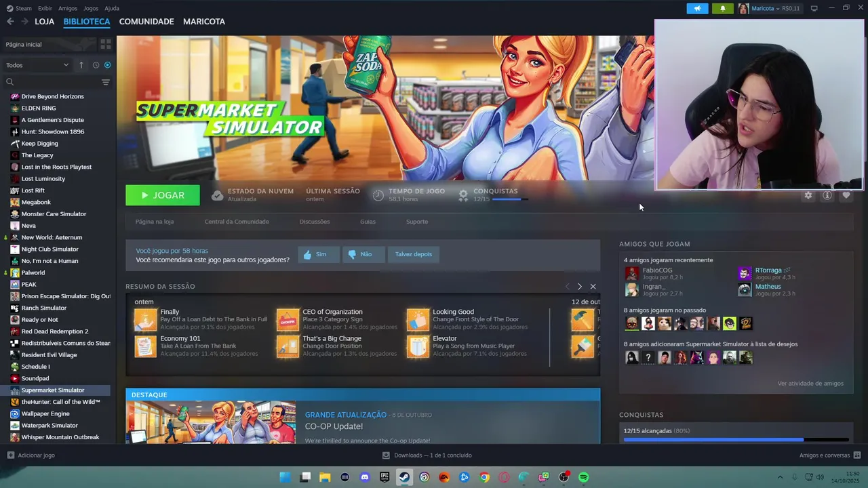Screen dimensions: 868x488
Task: Click the Elevator achievement icon
Action: point(418,346)
